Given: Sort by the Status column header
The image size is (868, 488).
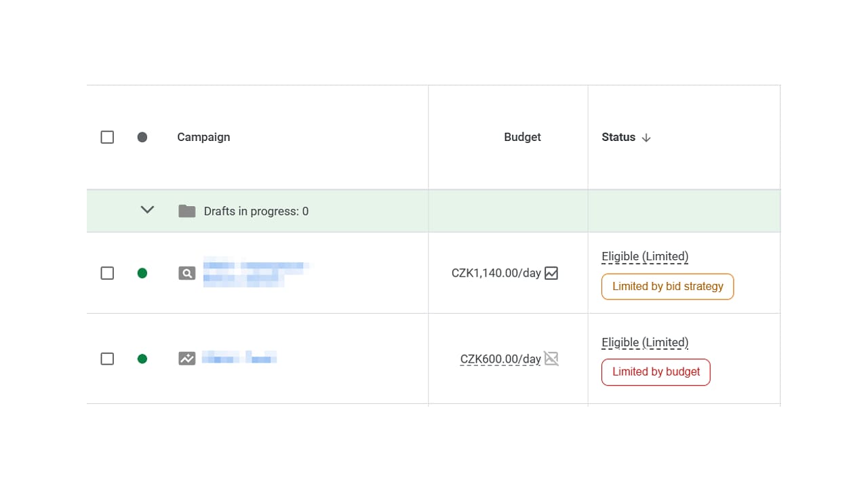Looking at the screenshot, I should [618, 137].
